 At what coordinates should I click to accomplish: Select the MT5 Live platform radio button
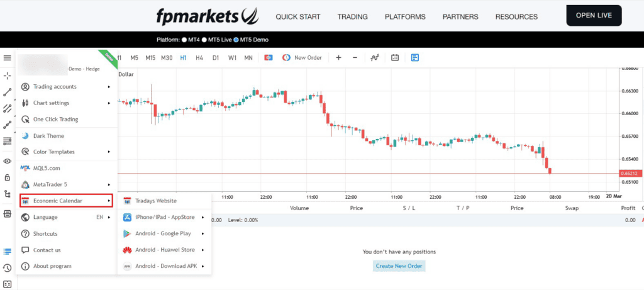click(x=204, y=40)
